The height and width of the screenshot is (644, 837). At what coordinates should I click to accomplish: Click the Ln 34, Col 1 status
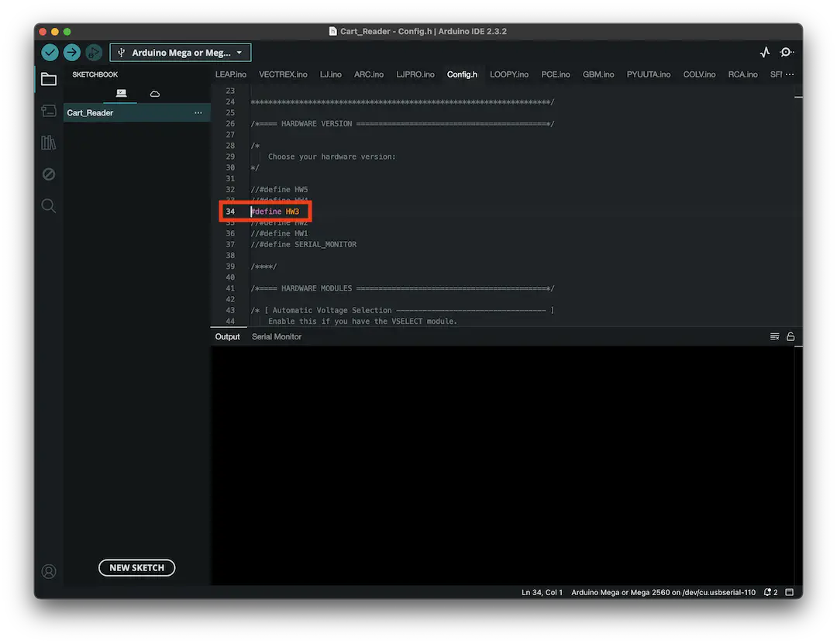(542, 592)
